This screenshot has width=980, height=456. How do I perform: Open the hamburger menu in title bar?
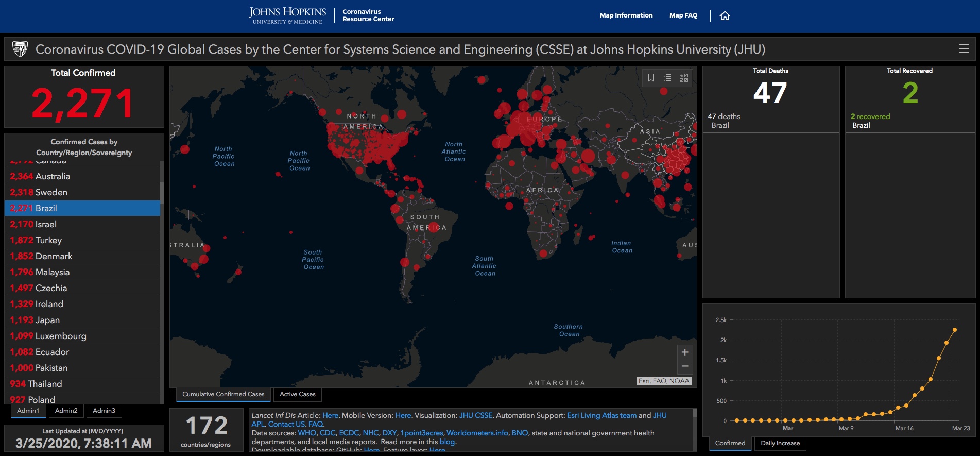click(964, 49)
